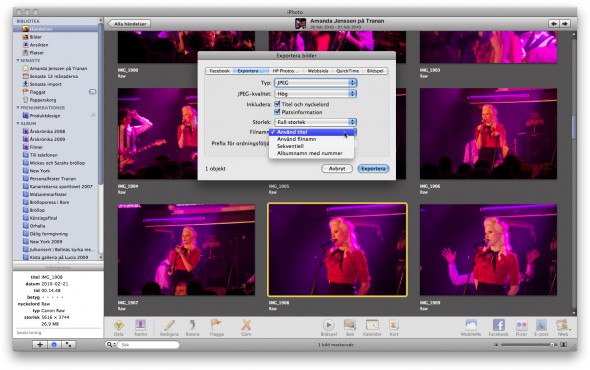The image size is (590, 370).
Task: Select the IMG_1907 photo thumbnail
Action: tap(186, 250)
